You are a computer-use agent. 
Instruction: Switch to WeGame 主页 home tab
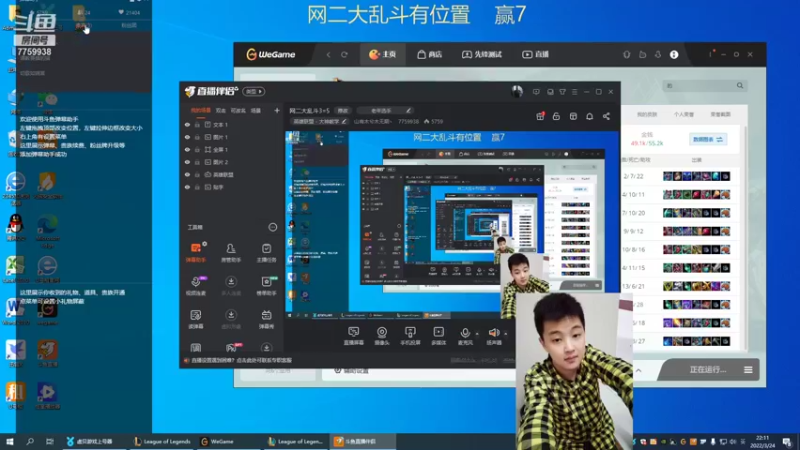pos(383,55)
